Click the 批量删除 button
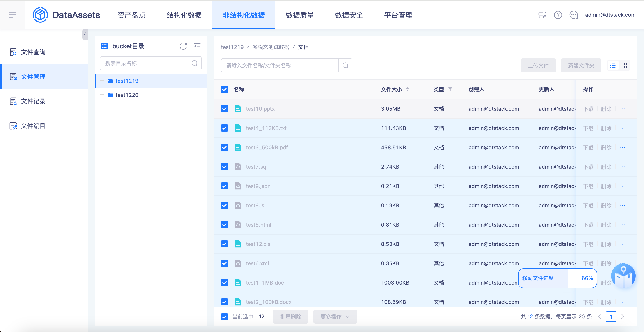The height and width of the screenshot is (332, 644). click(290, 316)
